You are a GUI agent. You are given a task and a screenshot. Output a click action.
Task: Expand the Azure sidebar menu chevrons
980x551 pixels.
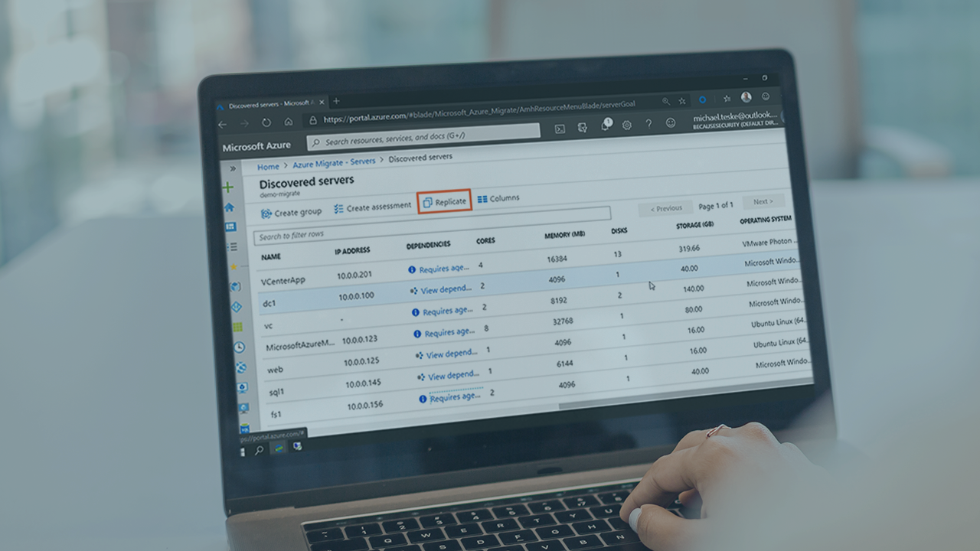233,168
